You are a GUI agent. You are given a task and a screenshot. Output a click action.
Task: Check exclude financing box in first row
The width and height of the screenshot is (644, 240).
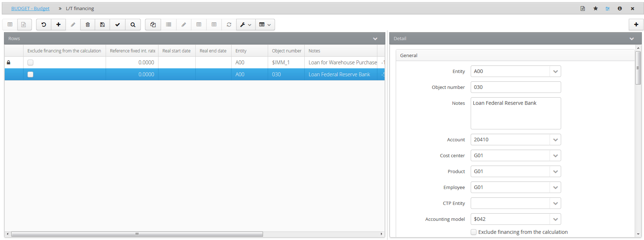(x=30, y=63)
